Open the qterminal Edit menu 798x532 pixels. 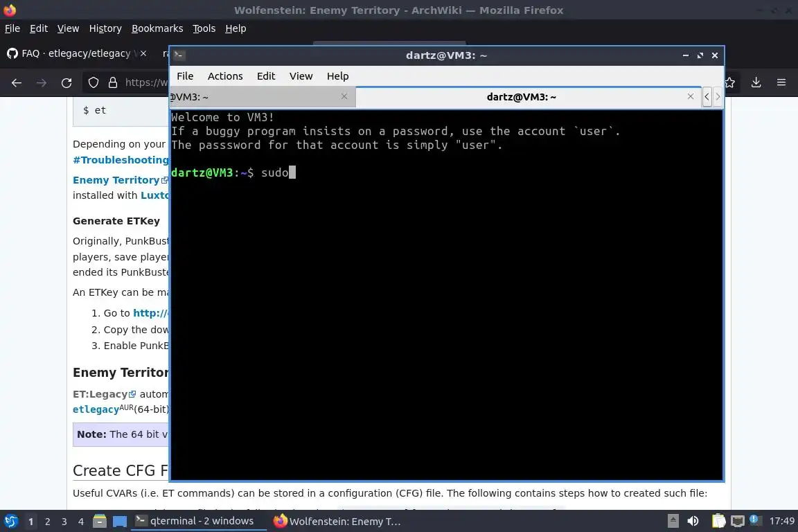pos(266,76)
